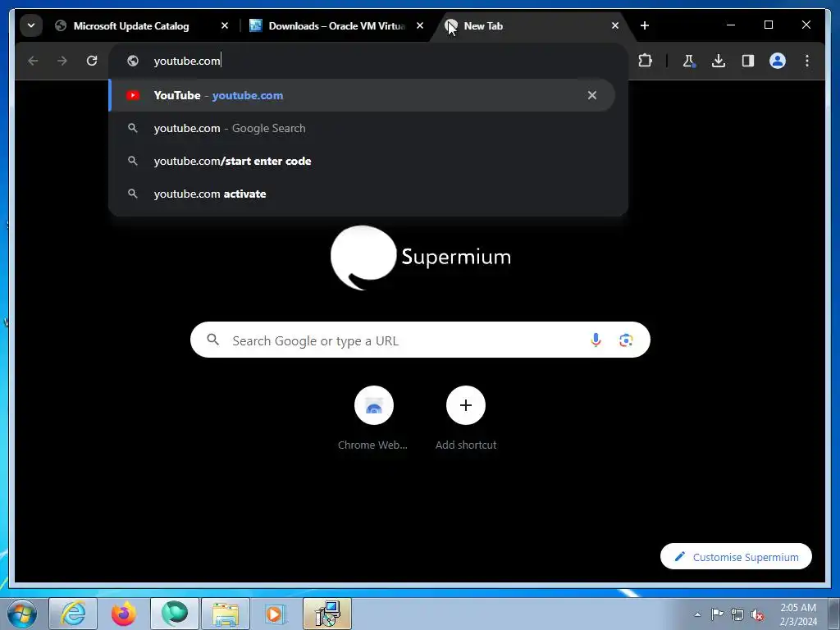Launch Firefox from the taskbar
840x630 pixels.
(124, 614)
